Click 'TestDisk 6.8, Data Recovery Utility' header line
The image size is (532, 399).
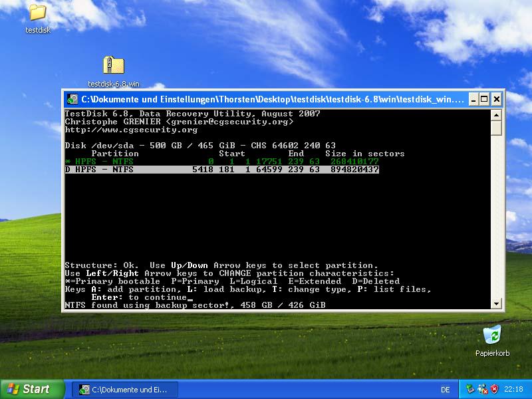point(192,114)
